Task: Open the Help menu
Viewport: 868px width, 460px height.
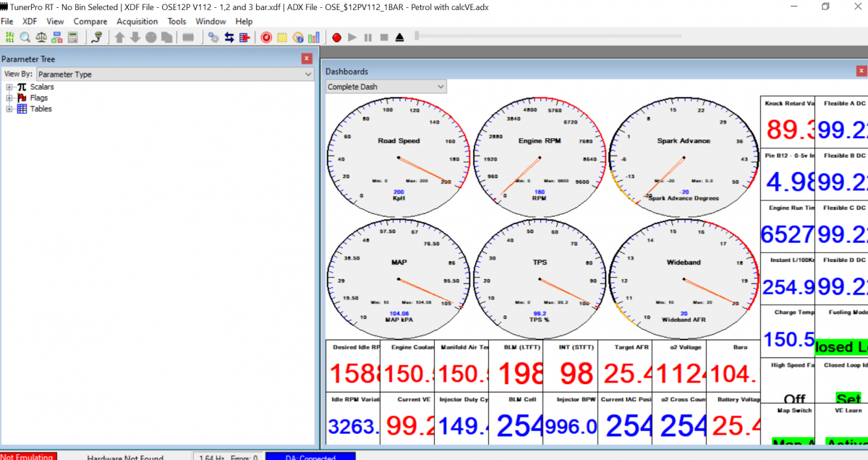Action: click(x=244, y=22)
